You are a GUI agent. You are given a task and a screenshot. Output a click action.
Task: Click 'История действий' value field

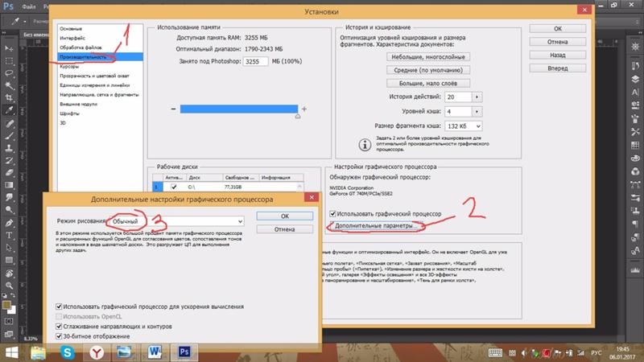458,97
